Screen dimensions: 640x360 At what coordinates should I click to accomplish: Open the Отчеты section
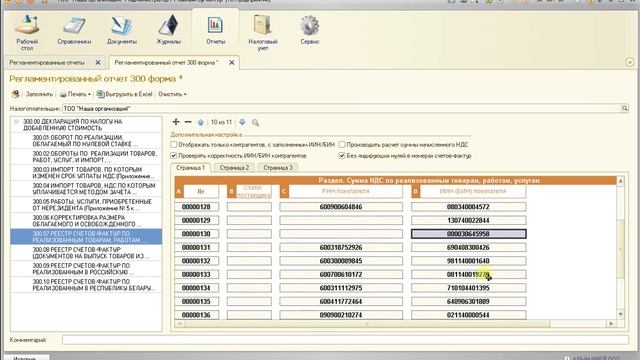[x=215, y=30]
